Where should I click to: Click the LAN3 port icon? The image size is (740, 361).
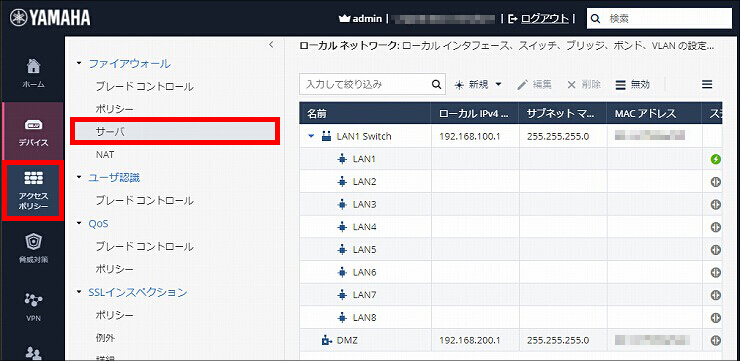[343, 204]
